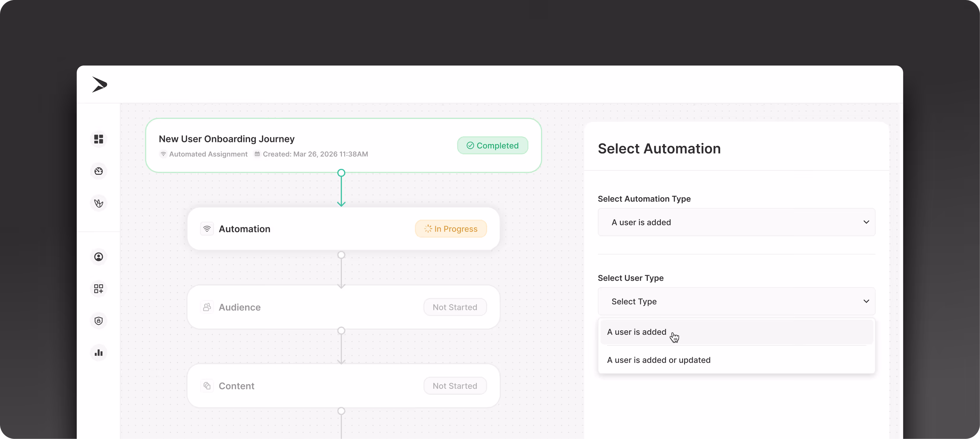
Task: Click the Not Started badge on Audience
Action: (x=455, y=307)
